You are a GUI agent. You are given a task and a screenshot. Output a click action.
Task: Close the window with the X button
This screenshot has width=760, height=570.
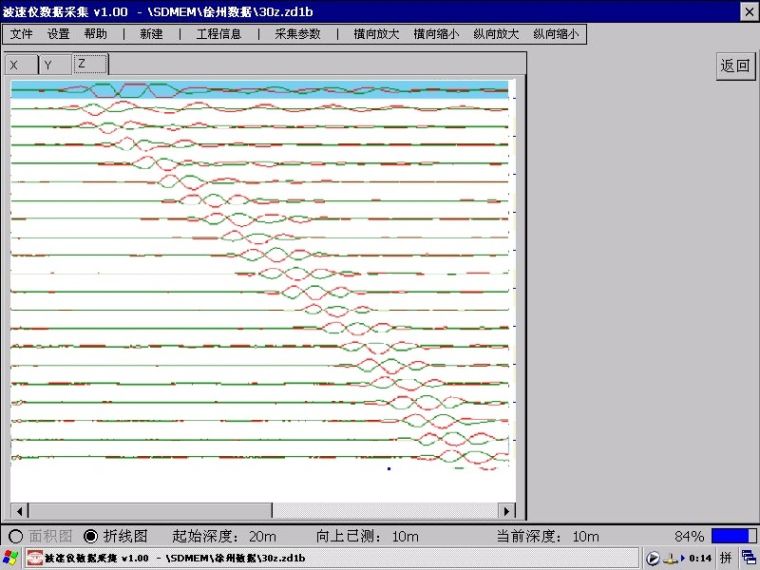(x=748, y=11)
